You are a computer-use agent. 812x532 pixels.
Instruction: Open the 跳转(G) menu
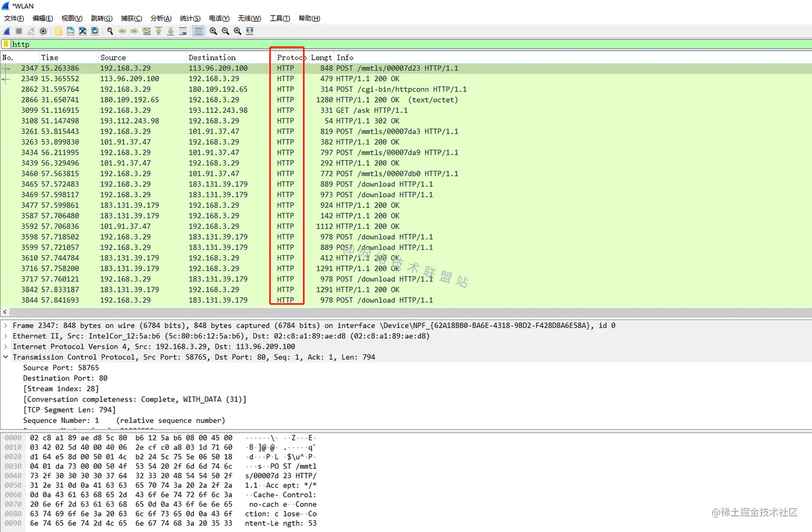click(x=102, y=18)
